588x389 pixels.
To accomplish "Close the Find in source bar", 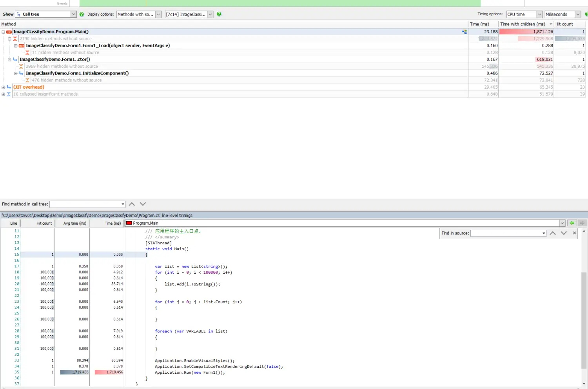I will (x=574, y=233).
